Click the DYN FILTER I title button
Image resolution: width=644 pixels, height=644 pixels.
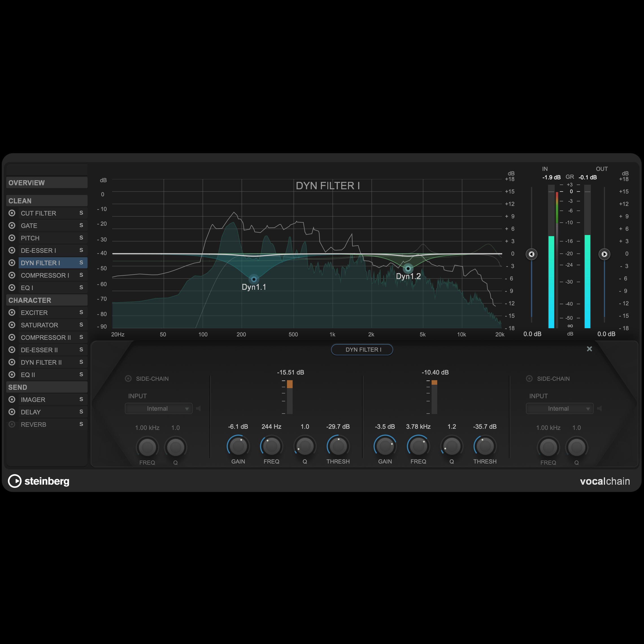362,350
